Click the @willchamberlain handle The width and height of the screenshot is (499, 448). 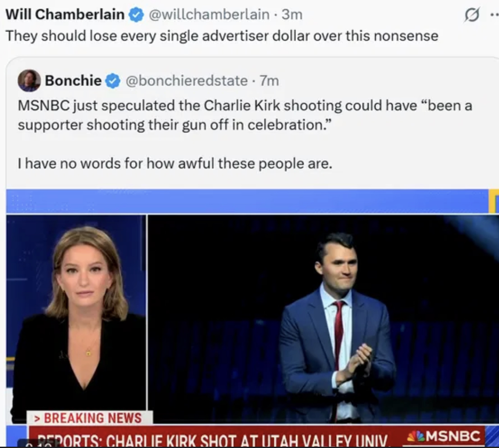pyautogui.click(x=209, y=15)
